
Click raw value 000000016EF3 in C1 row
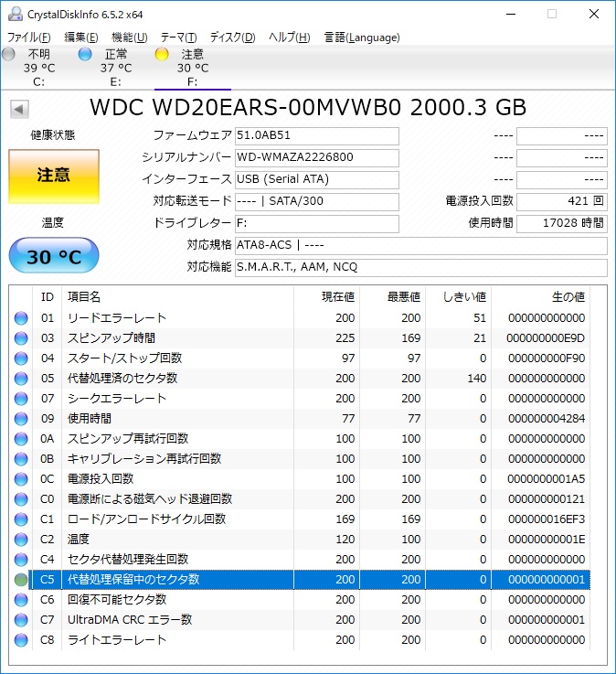pyautogui.click(x=547, y=519)
